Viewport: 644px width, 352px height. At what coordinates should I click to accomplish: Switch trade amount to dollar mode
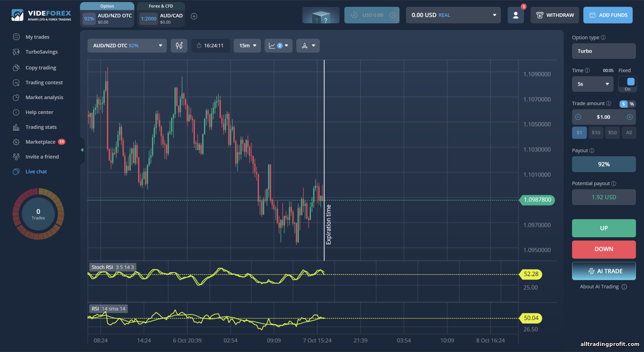623,104
